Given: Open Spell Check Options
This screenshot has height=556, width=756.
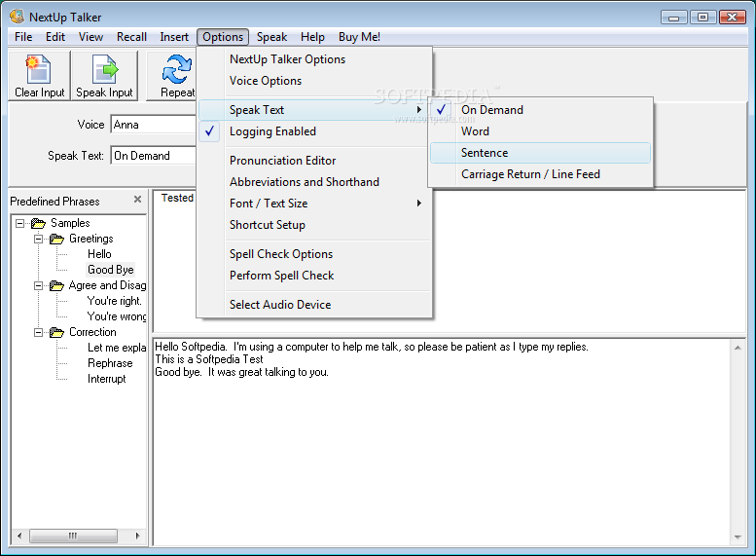Looking at the screenshot, I should (315, 254).
